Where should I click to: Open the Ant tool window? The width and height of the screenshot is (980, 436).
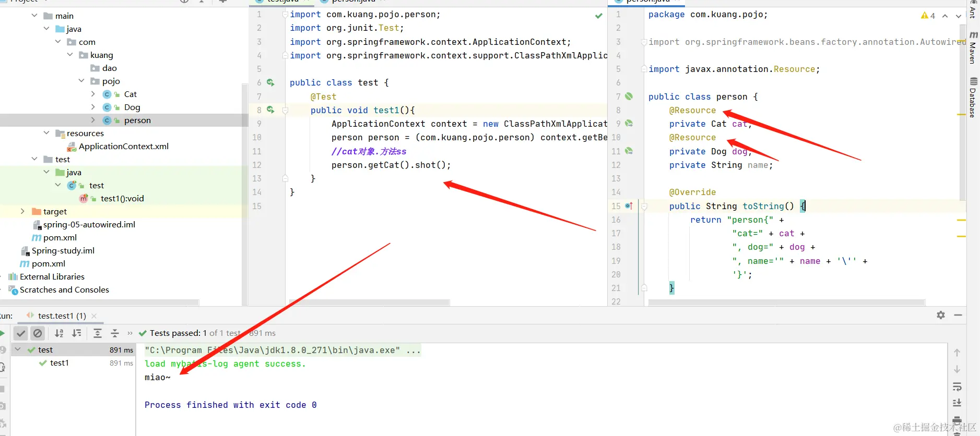(973, 10)
